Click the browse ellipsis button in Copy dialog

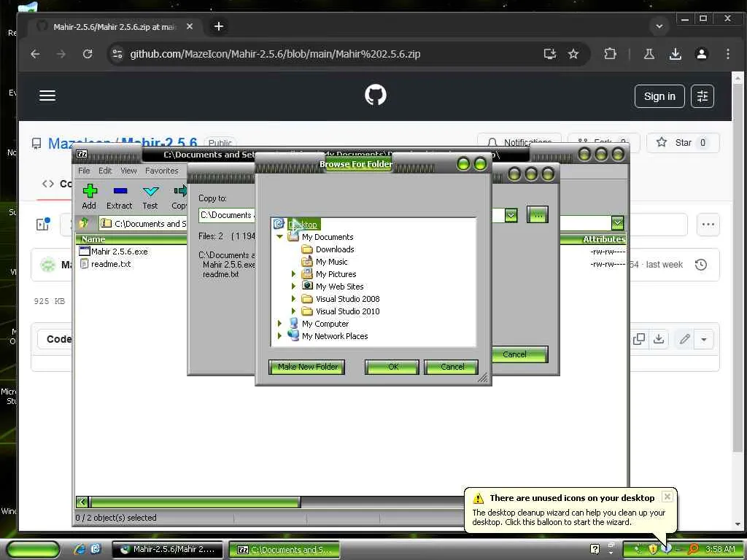(x=538, y=215)
